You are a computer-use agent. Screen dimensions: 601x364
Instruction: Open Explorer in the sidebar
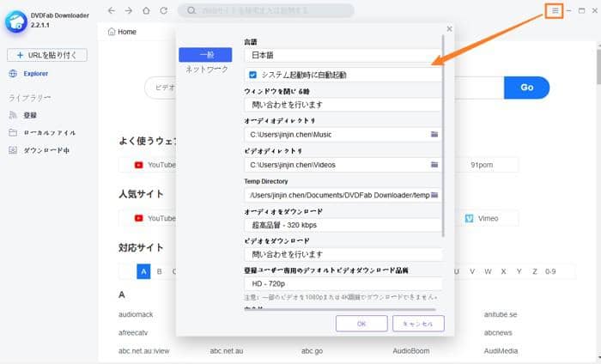click(x=36, y=74)
